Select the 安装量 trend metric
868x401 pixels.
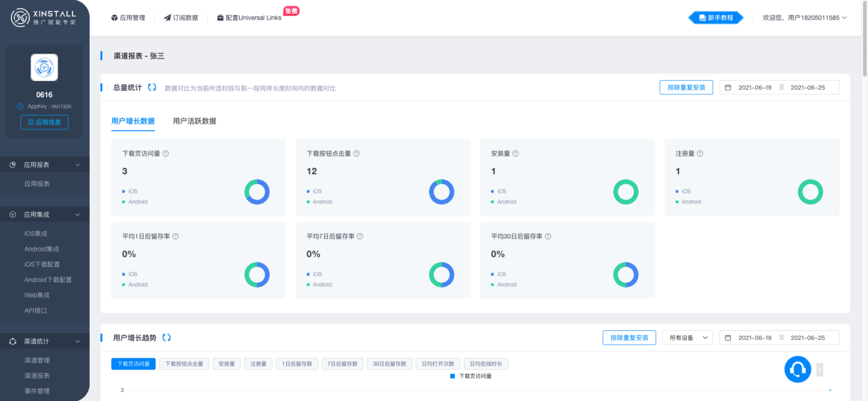pyautogui.click(x=227, y=364)
